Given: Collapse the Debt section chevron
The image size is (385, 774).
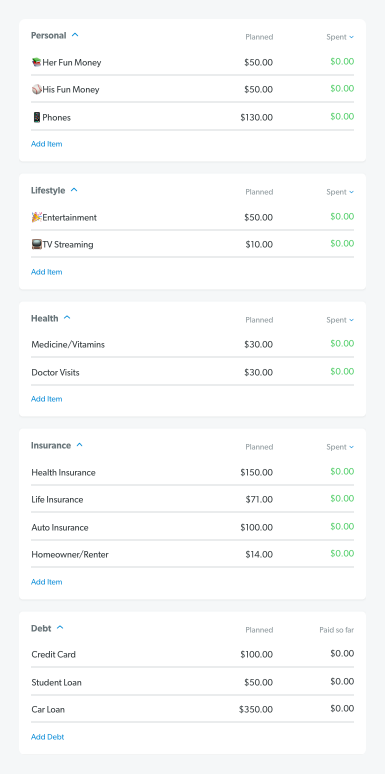Looking at the screenshot, I should [x=60, y=628].
